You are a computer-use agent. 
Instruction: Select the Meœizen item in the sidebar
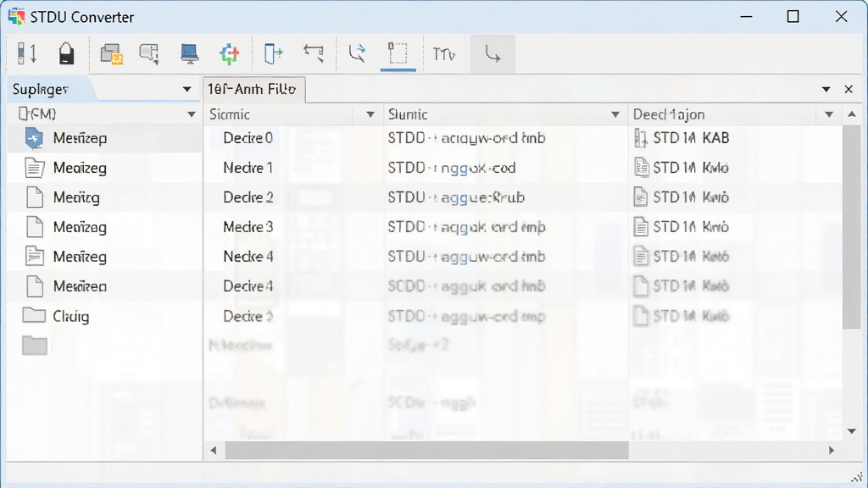pos(80,286)
